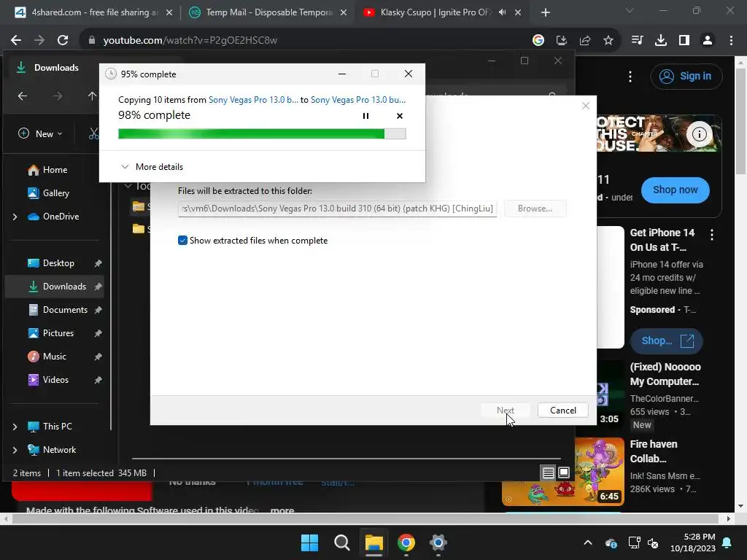Switch to the 4shared.com tab

pyautogui.click(x=94, y=12)
